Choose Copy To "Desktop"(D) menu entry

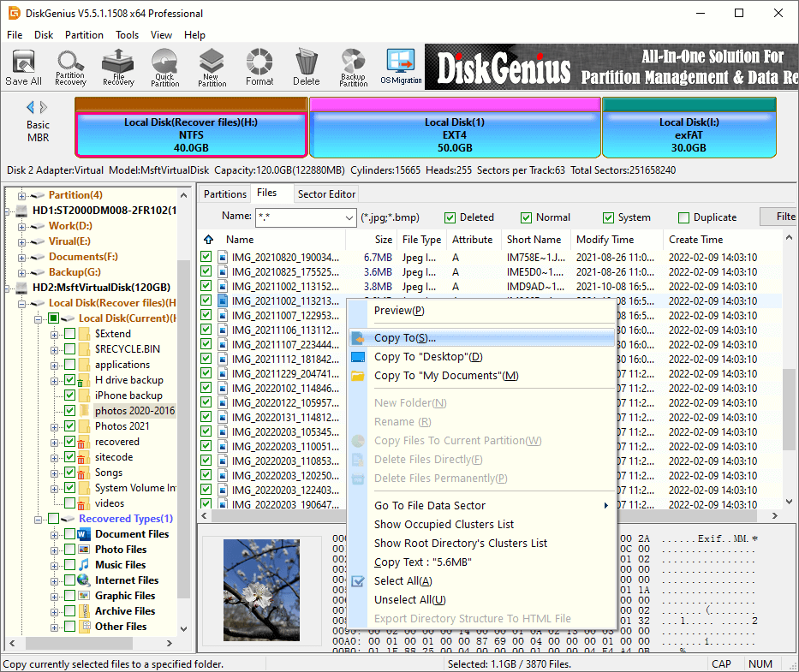pyautogui.click(x=482, y=357)
